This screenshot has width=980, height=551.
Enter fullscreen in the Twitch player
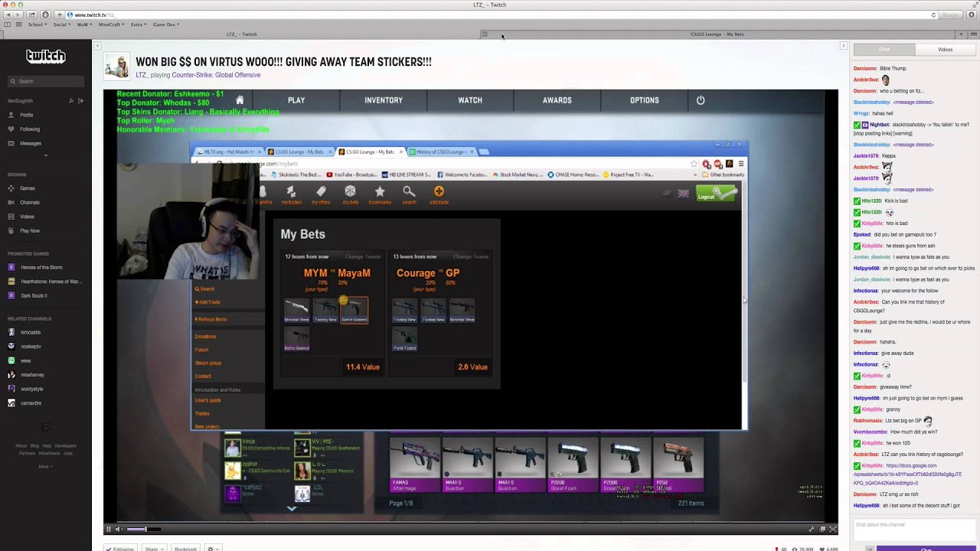point(833,529)
